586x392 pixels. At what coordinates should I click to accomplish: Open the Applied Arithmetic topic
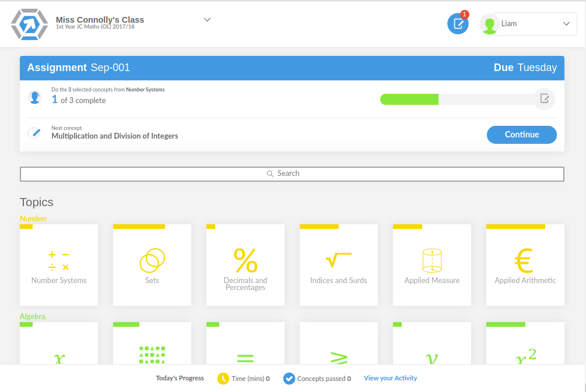pos(525,266)
